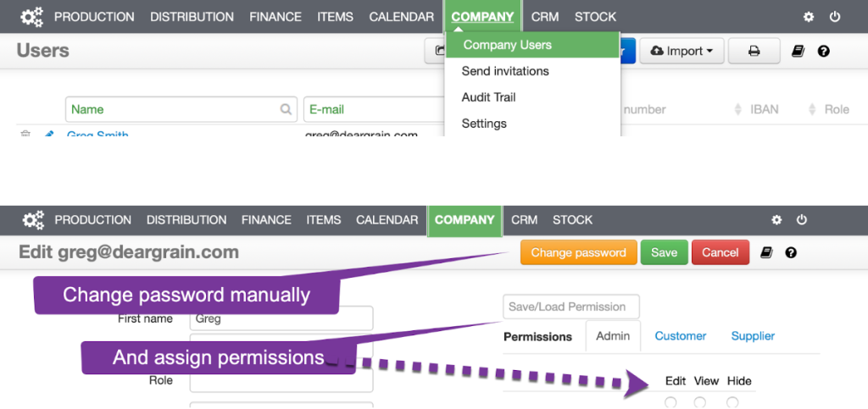The width and height of the screenshot is (868, 409).
Task: Click the orange Change password button
Action: pyautogui.click(x=578, y=252)
